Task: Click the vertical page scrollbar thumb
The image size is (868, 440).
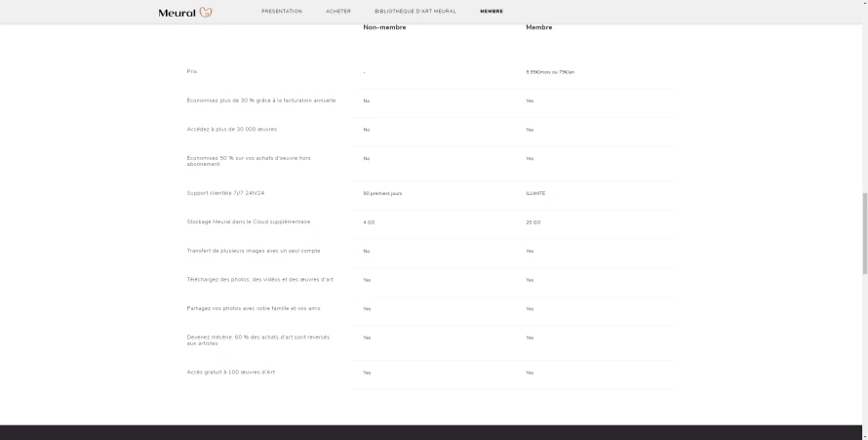Action: click(865, 233)
